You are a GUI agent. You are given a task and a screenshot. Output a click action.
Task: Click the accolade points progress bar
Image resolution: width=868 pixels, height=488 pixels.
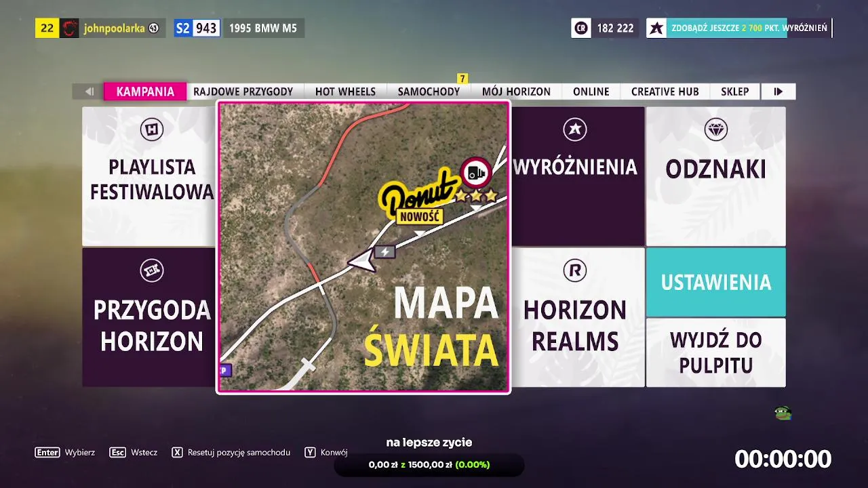coord(749,28)
